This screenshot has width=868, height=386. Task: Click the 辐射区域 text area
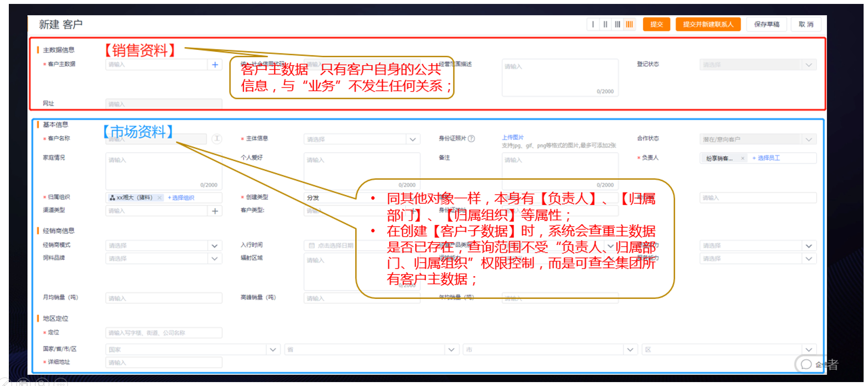point(362,272)
